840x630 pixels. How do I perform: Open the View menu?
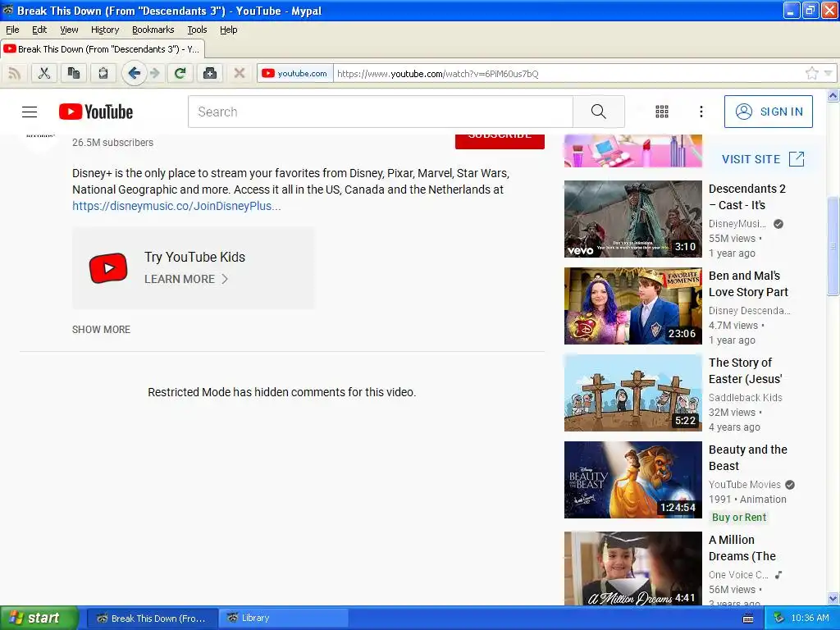(69, 30)
